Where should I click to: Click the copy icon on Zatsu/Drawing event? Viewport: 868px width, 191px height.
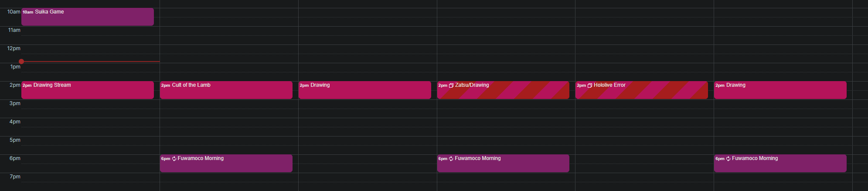tap(451, 85)
